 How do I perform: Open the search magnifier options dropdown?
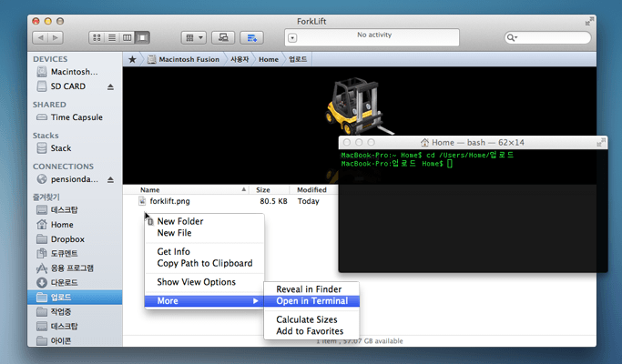pos(512,37)
